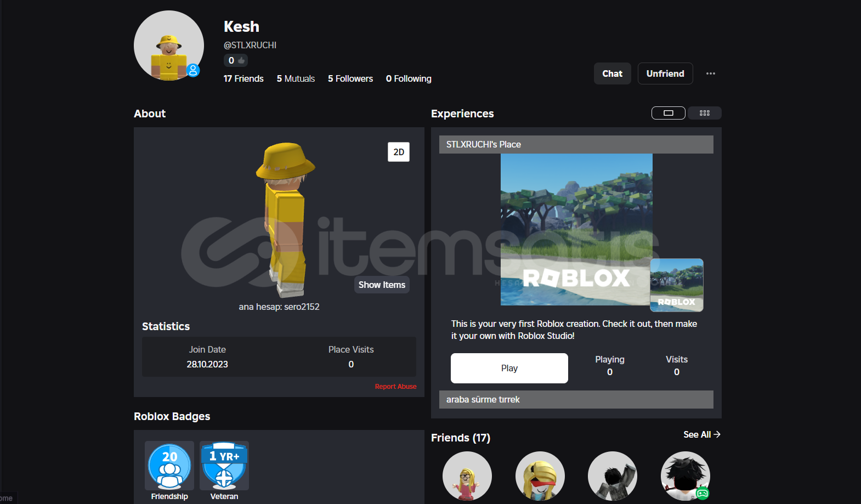Click the Veteran badge label
Viewport: 861px width, 504px height.
(x=224, y=496)
